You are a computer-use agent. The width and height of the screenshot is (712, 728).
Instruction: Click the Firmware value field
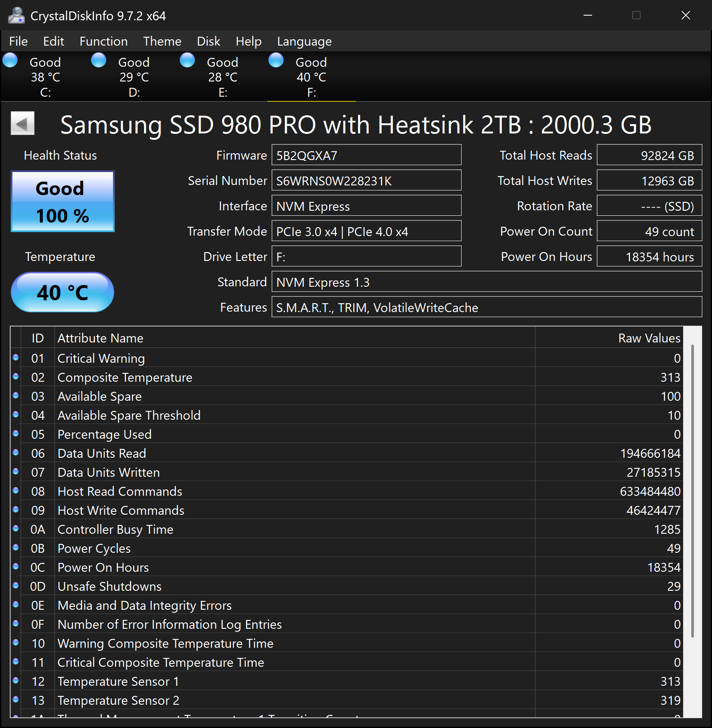pos(366,155)
